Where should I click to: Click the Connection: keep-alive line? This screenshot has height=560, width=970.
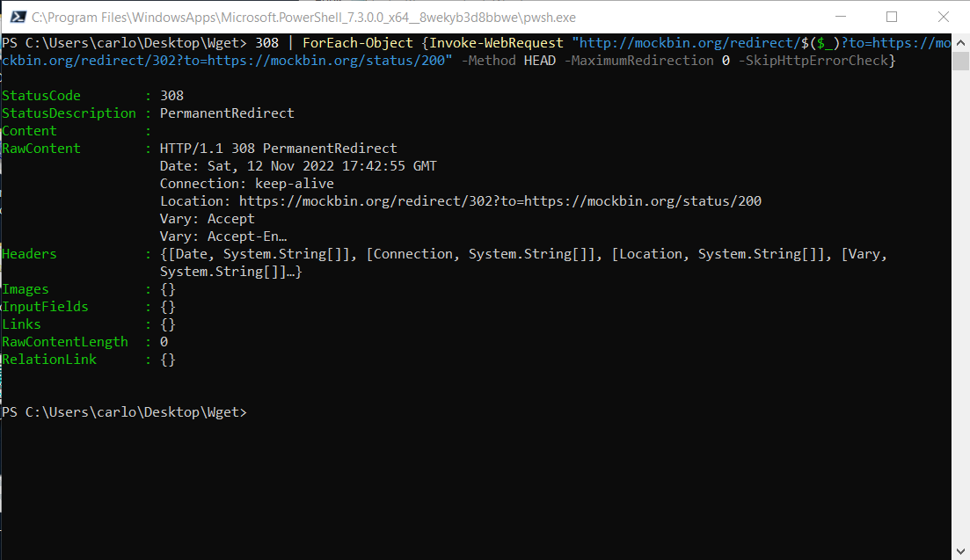click(x=247, y=184)
